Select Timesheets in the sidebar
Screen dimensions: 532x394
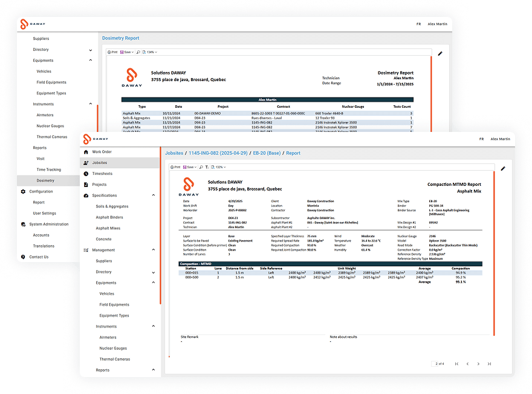(102, 174)
